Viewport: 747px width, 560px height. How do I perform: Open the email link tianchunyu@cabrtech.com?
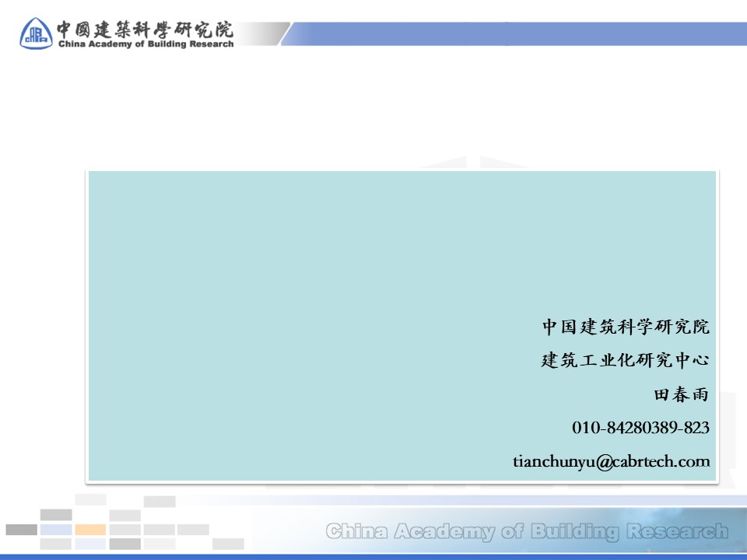coord(612,461)
